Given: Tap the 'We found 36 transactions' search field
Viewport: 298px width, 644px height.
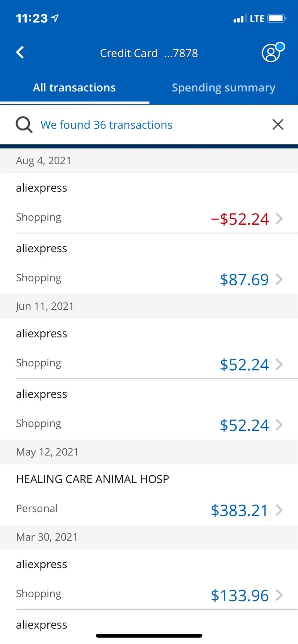Looking at the screenshot, I should pyautogui.click(x=106, y=125).
